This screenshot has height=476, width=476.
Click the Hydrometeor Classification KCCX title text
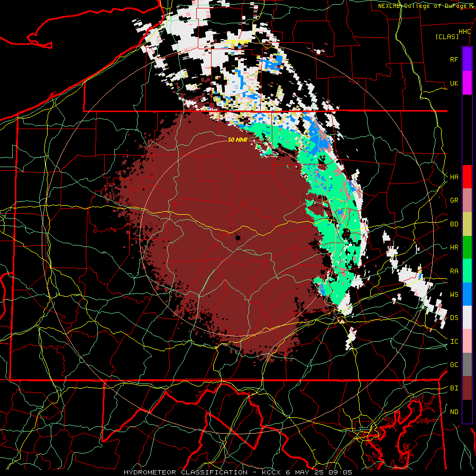point(238,472)
